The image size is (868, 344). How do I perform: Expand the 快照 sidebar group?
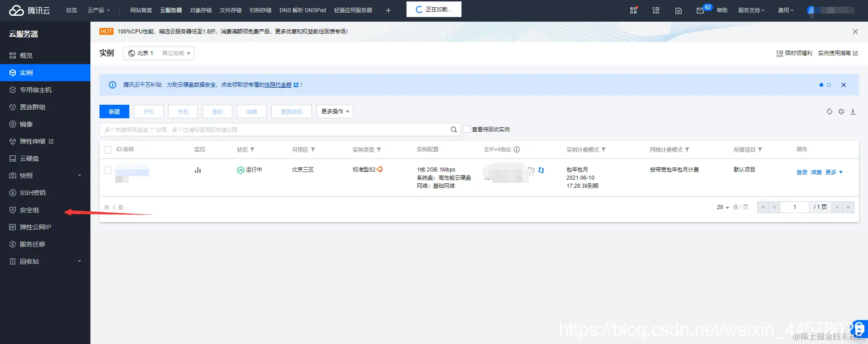(x=45, y=176)
